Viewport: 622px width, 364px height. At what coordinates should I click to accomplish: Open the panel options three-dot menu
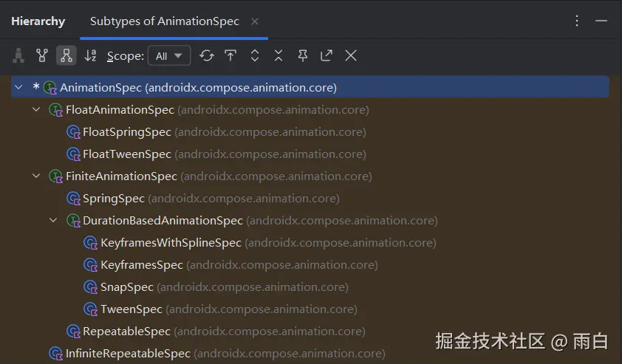point(577,21)
